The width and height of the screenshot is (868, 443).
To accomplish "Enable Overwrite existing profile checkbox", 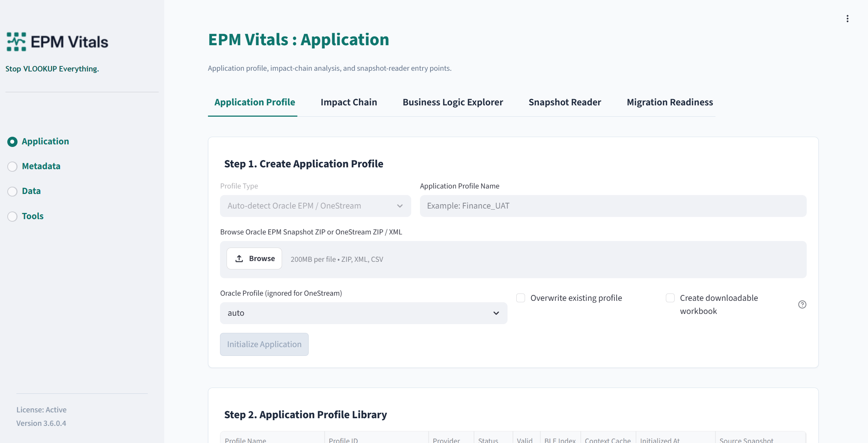I will [521, 298].
